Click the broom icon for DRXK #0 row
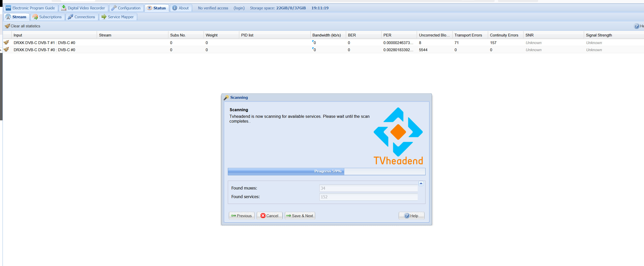 tap(6, 49)
